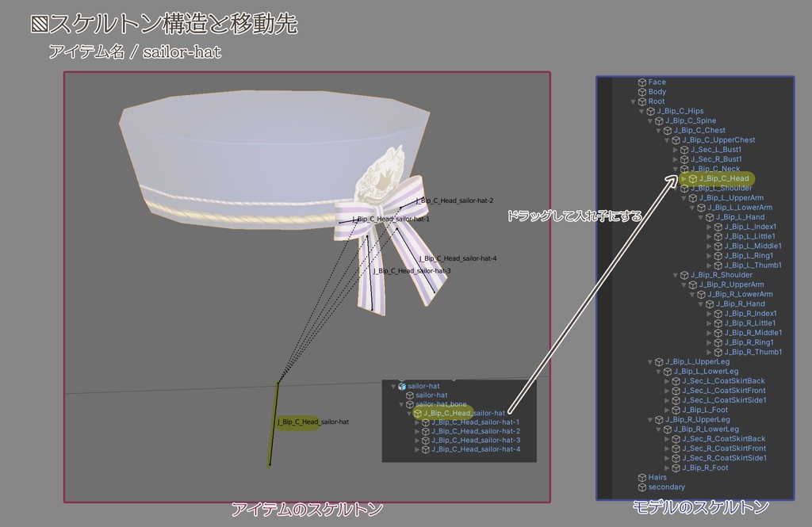Click the J_Bip_R_LowerArm cube icon
This screenshot has width=812, height=527.
(x=701, y=295)
